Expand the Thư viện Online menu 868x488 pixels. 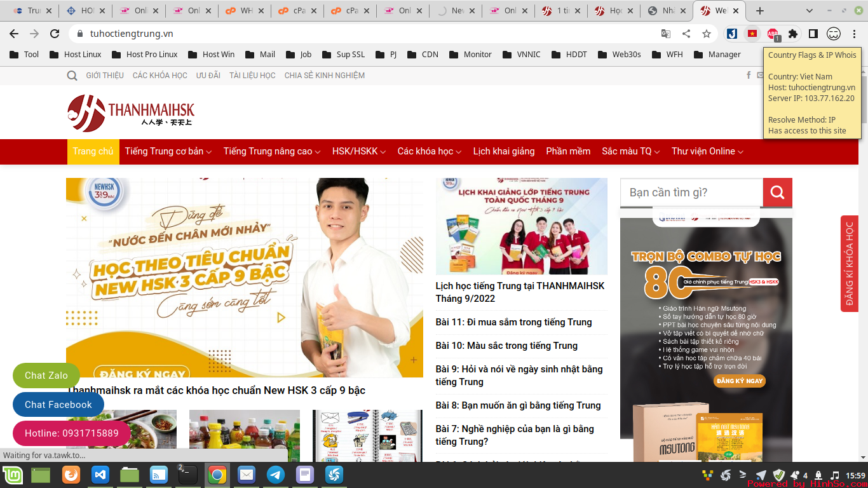[x=707, y=151]
